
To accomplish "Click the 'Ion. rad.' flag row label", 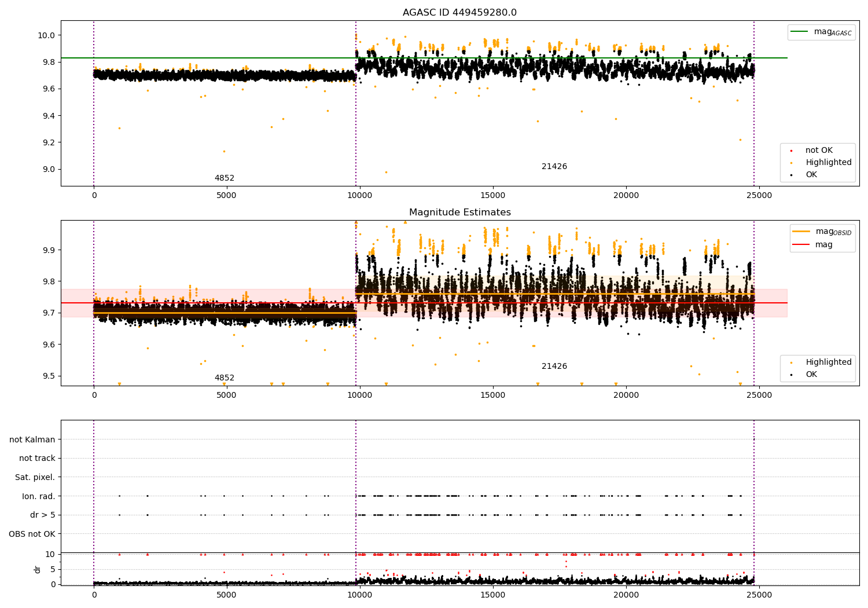I will click(39, 496).
